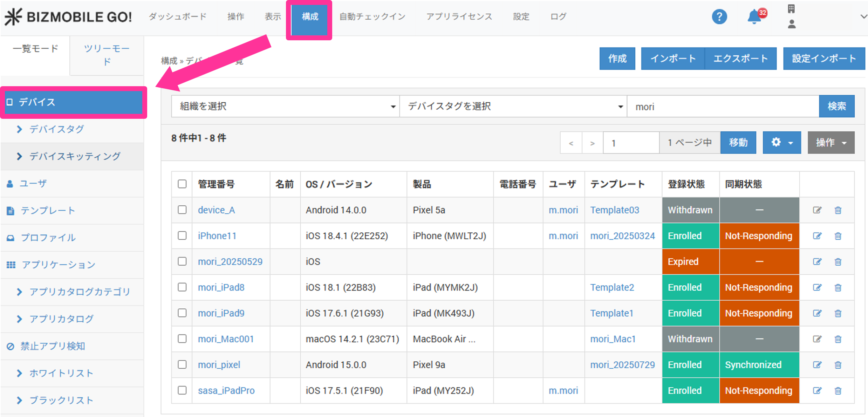Click the user account icon at top right
The image size is (868, 417).
click(792, 24)
